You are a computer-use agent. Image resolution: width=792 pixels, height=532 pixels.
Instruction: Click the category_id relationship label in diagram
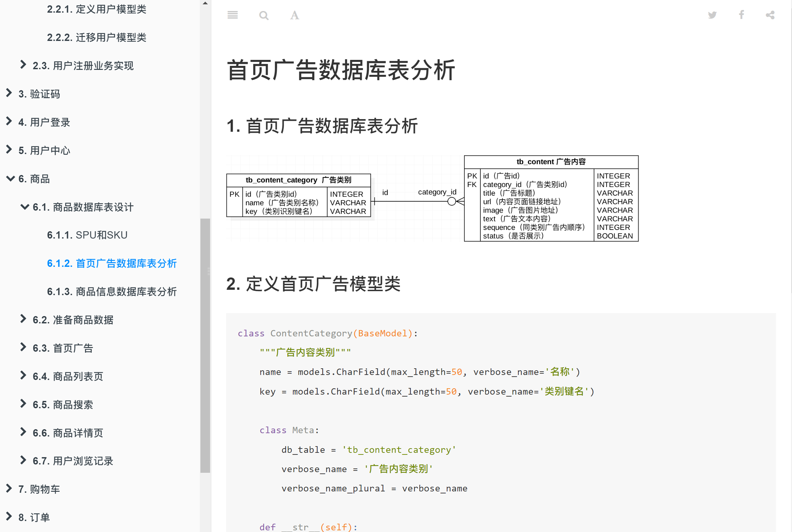tap(437, 192)
